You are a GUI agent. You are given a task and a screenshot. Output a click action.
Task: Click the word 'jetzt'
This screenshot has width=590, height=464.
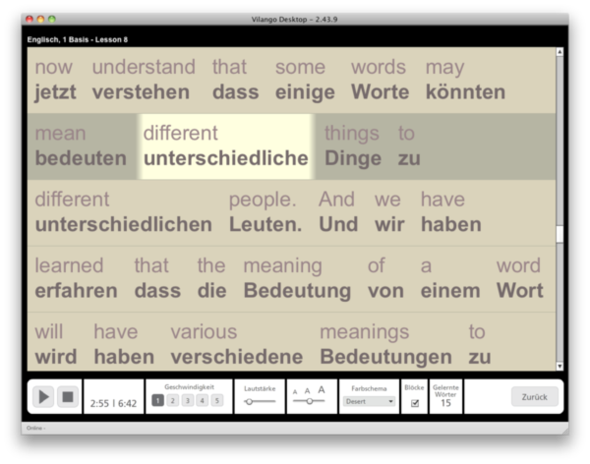pos(55,93)
